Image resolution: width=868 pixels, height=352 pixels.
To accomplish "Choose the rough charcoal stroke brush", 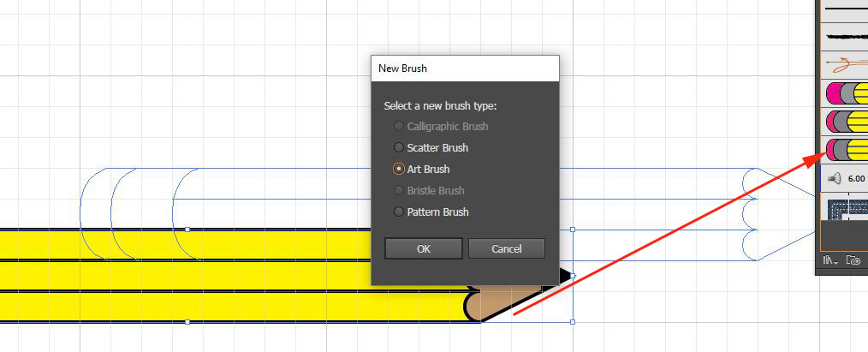I will (x=846, y=37).
